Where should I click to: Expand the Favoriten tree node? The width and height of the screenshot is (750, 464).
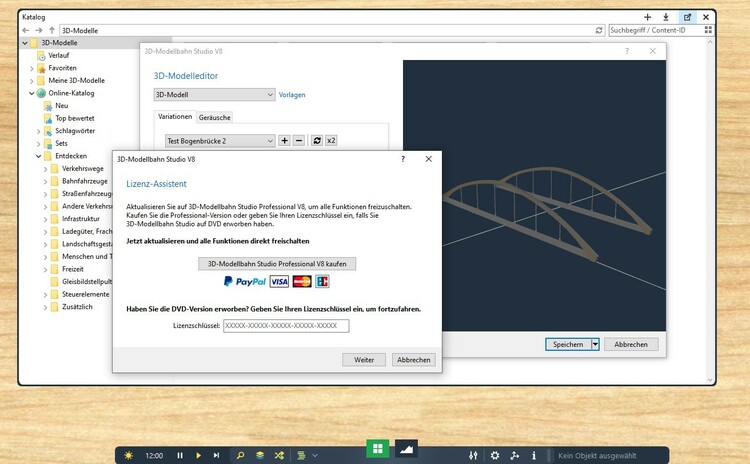point(32,68)
